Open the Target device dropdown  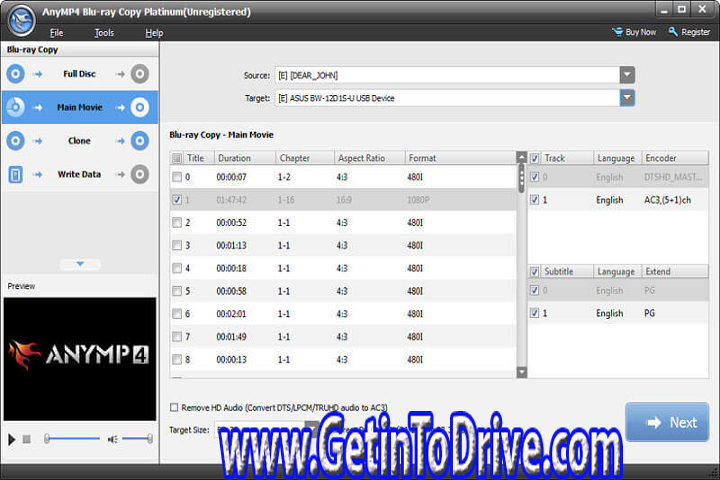pyautogui.click(x=627, y=98)
